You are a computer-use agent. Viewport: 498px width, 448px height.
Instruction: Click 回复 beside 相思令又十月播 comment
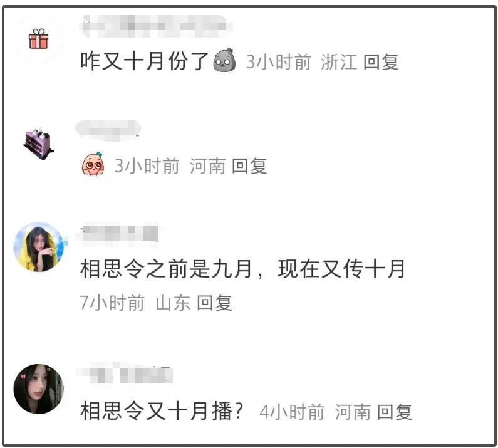click(395, 412)
